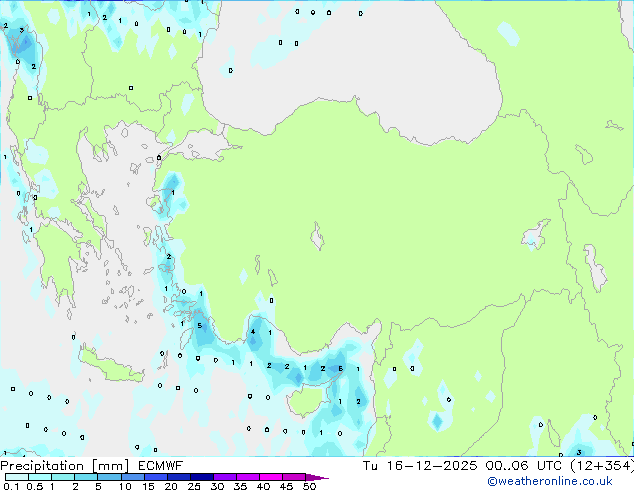634x490 pixels.
Task: Click the 0.1–0.5 mm legend swatch
Action: click(17, 477)
